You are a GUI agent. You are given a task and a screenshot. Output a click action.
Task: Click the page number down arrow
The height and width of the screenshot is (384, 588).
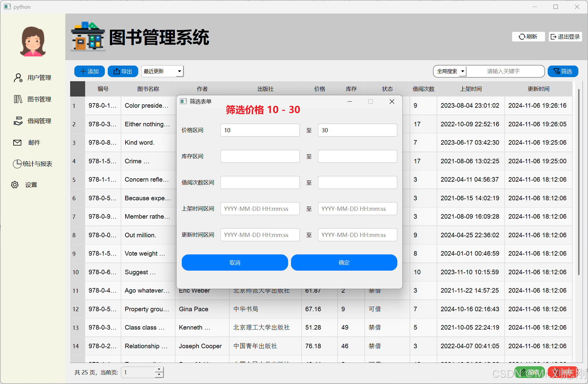159,375
